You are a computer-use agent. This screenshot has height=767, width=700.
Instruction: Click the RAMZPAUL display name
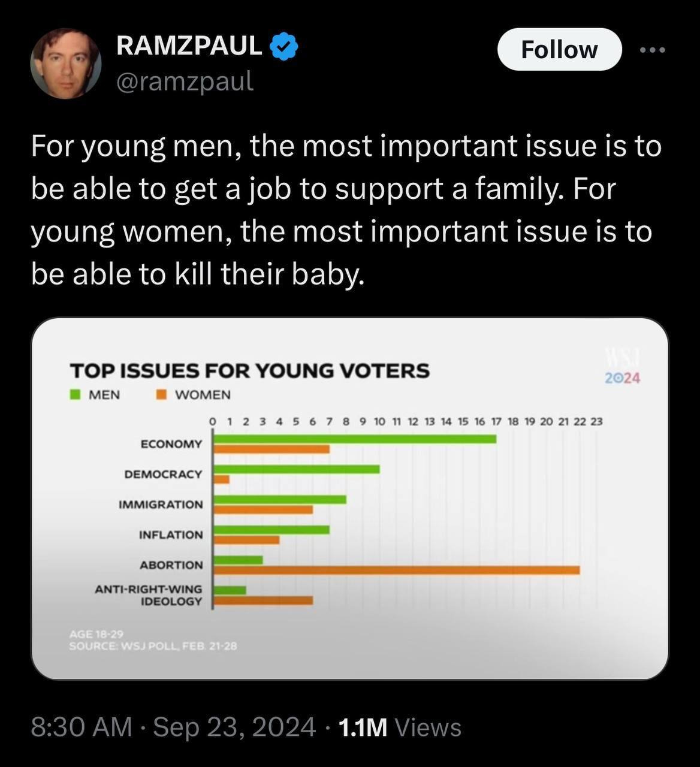(x=189, y=46)
